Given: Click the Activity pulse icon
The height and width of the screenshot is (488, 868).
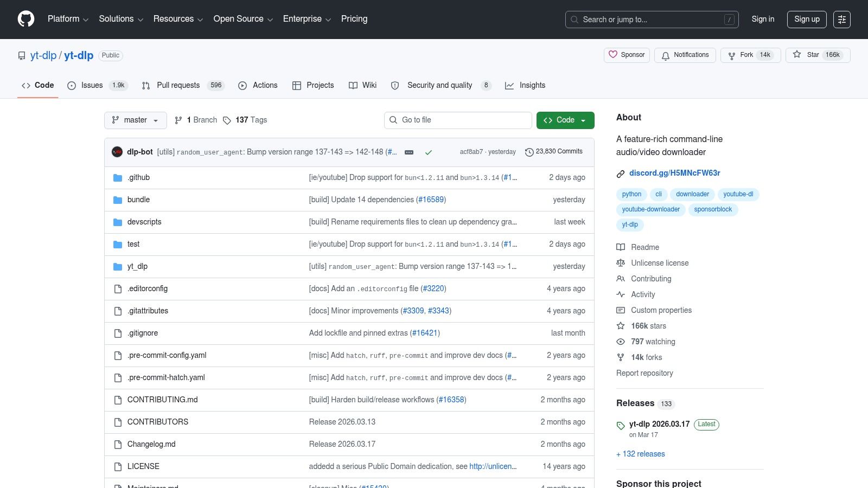Looking at the screenshot, I should pos(621,294).
